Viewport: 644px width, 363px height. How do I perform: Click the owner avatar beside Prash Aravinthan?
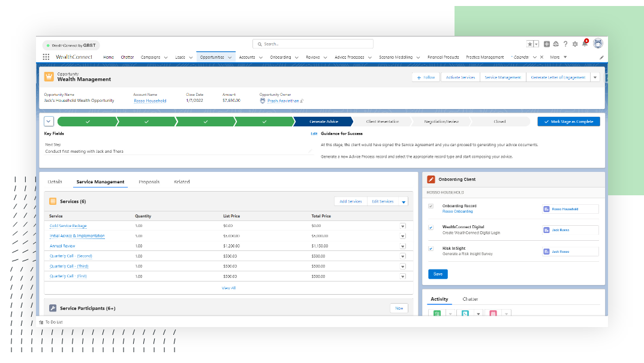pyautogui.click(x=263, y=101)
